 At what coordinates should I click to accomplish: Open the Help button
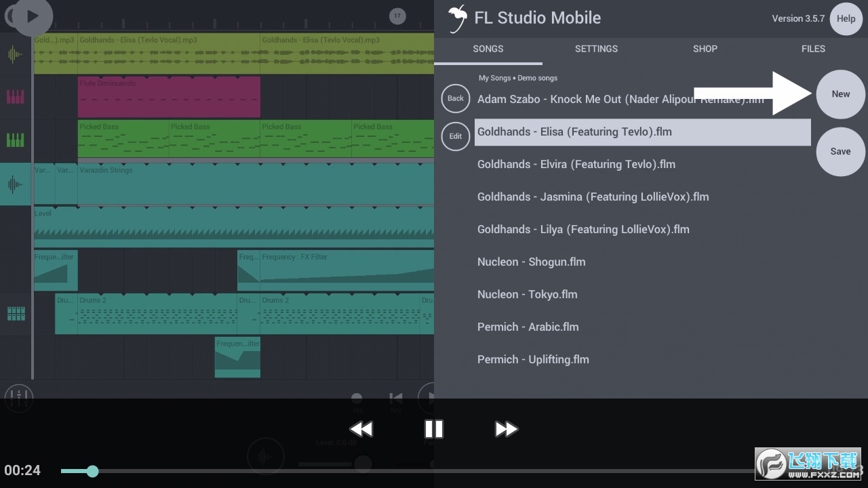pyautogui.click(x=846, y=19)
